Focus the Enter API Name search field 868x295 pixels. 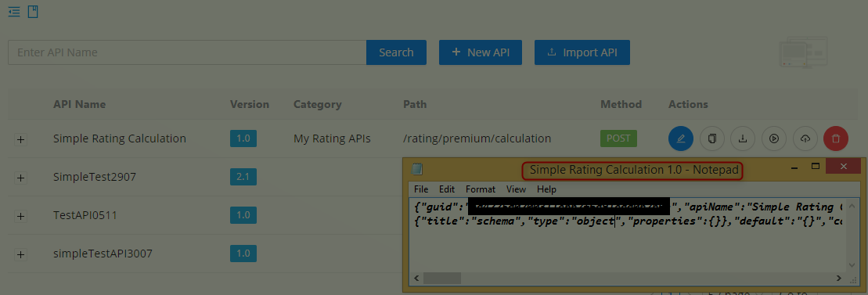187,52
